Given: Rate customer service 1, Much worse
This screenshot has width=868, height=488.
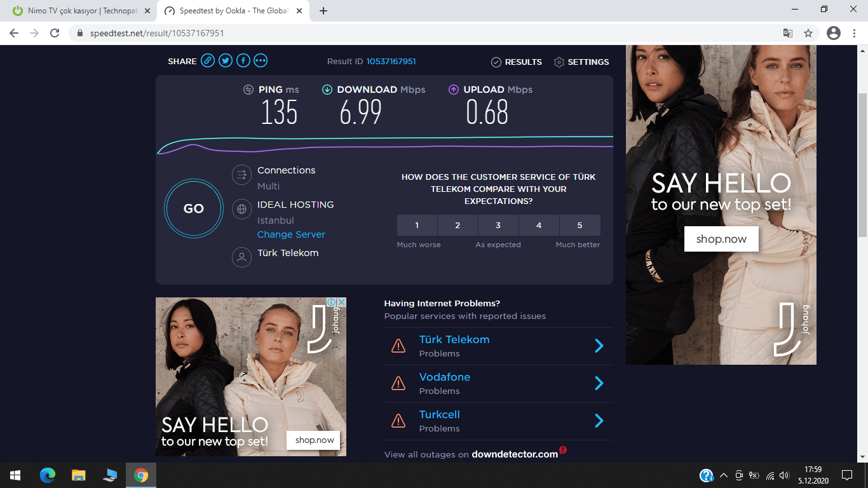Looking at the screenshot, I should coord(417,226).
